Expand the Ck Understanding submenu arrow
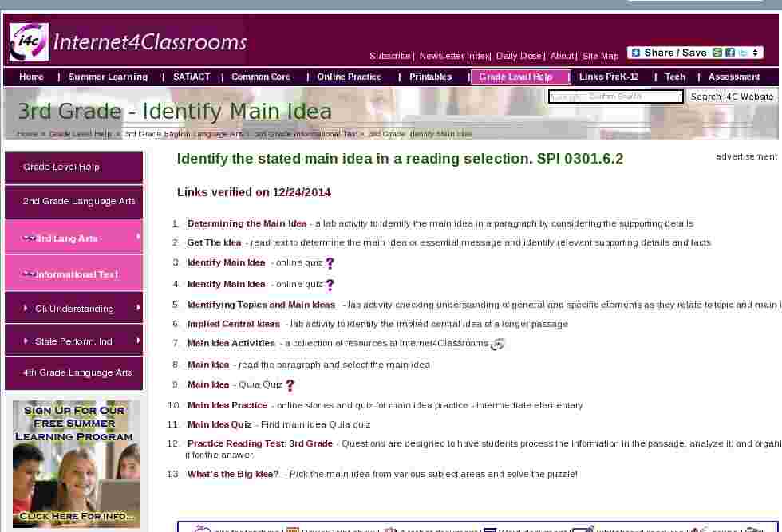This screenshot has height=532, width=782. (138, 308)
